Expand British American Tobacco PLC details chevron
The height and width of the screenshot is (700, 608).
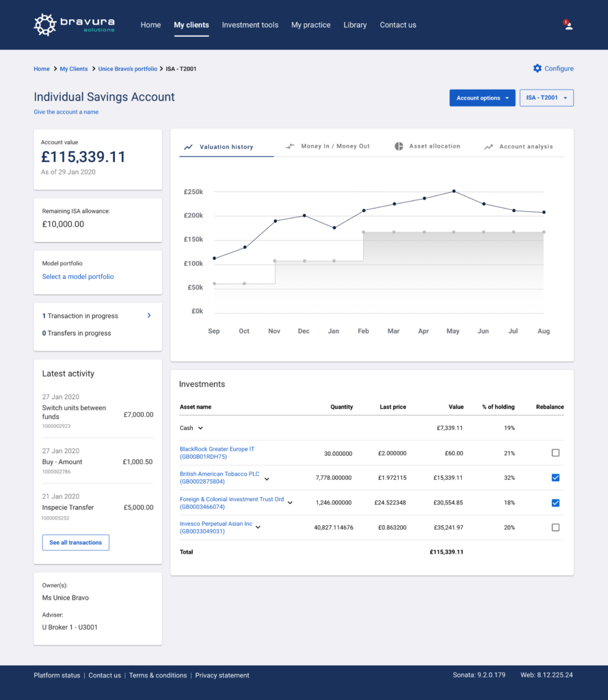(267, 479)
